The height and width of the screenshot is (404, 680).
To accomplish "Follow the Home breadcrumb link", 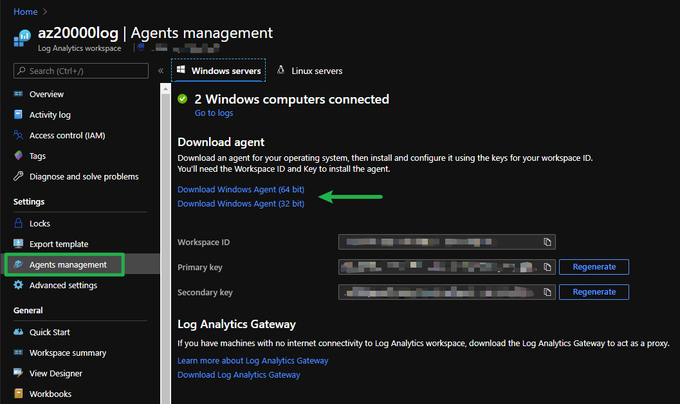I will click(x=26, y=12).
